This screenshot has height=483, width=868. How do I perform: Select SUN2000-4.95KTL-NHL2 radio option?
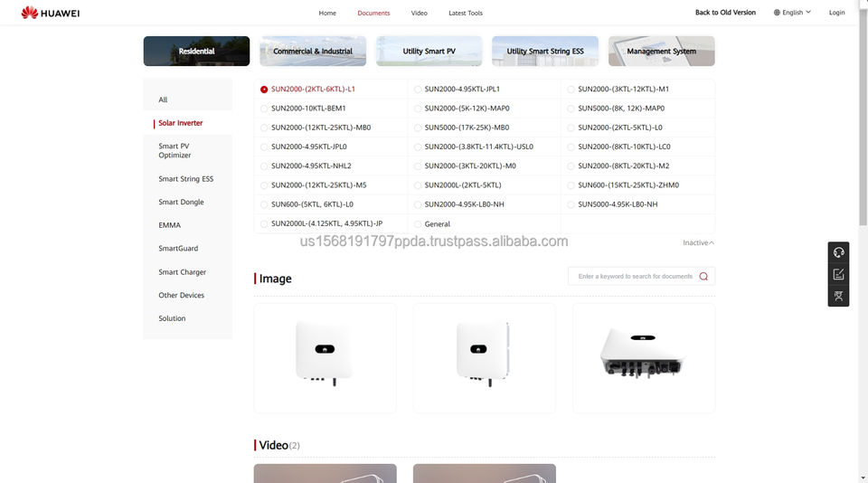coord(264,166)
